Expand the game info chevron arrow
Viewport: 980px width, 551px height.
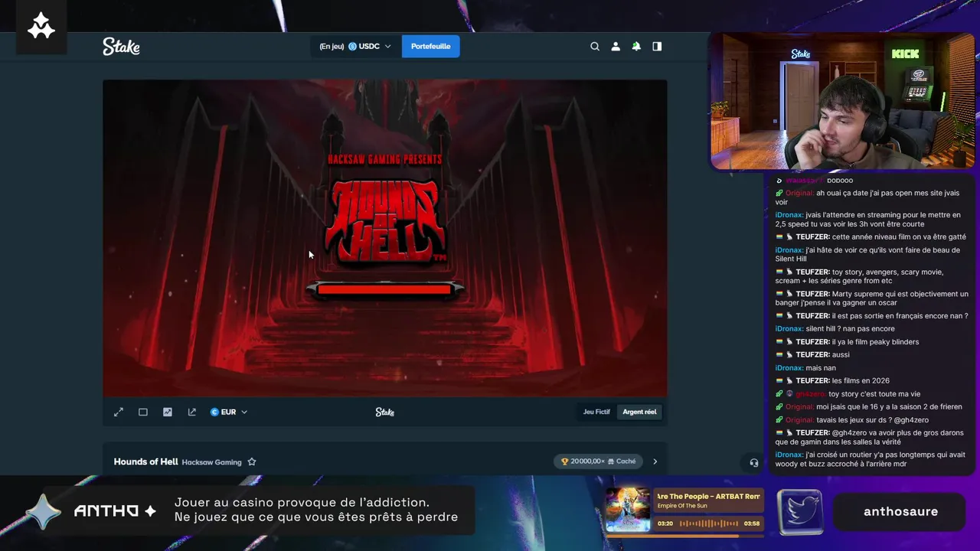pyautogui.click(x=655, y=461)
